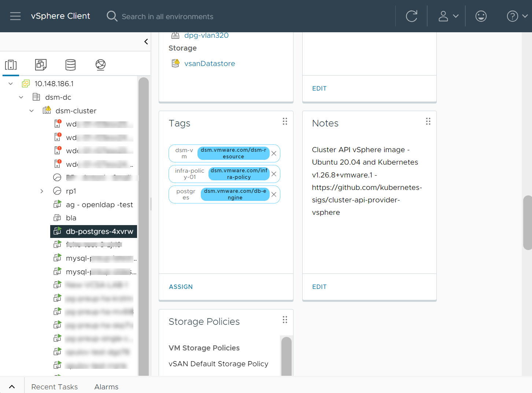
Task: Open the dpg-vlan320 network link
Action: point(206,36)
